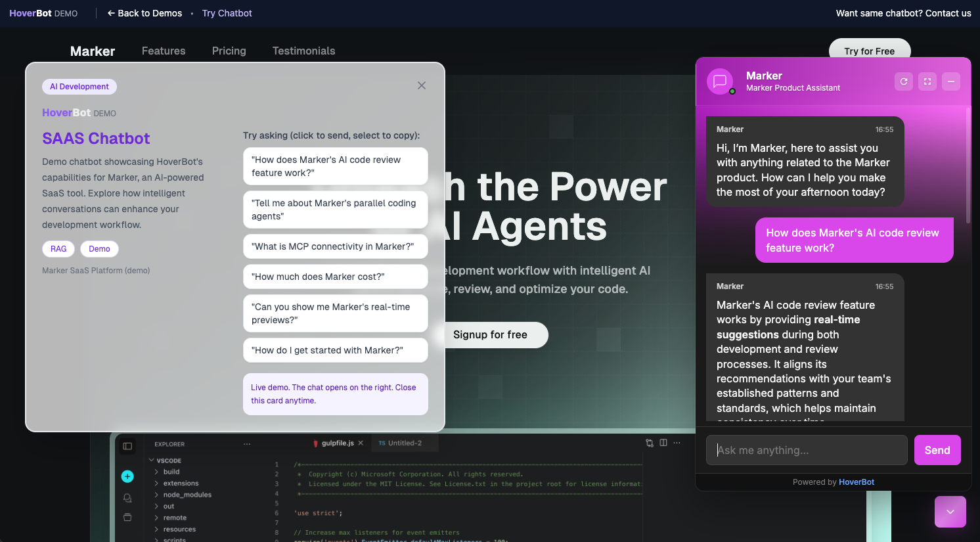Image resolution: width=980 pixels, height=542 pixels.
Task: Click Want same chatbot? Contact us
Action: tap(903, 13)
